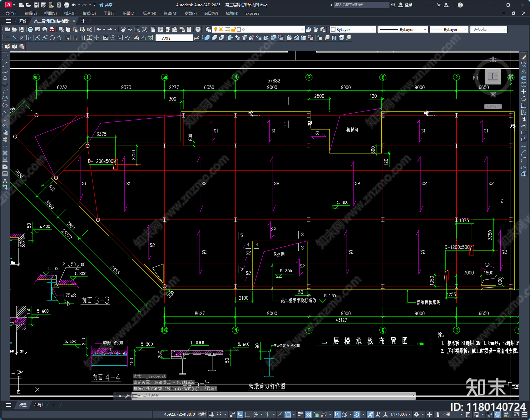Click the Layer Properties manager icon

coord(208,29)
